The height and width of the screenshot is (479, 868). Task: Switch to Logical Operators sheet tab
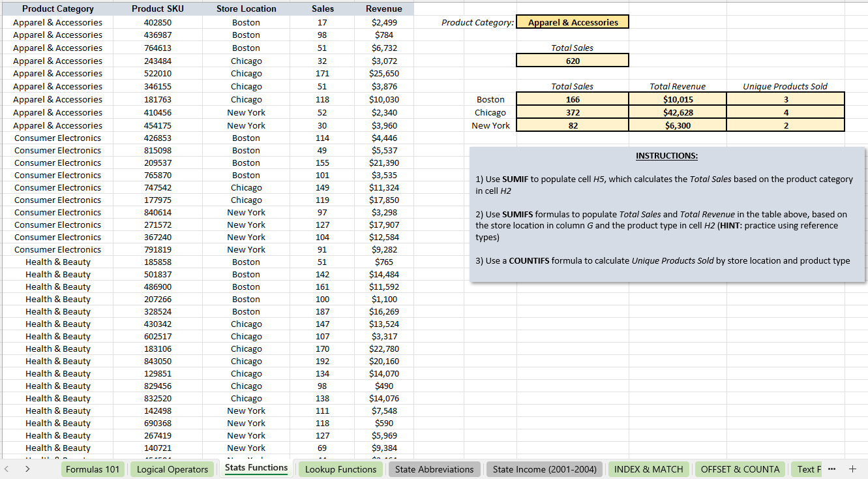point(172,469)
